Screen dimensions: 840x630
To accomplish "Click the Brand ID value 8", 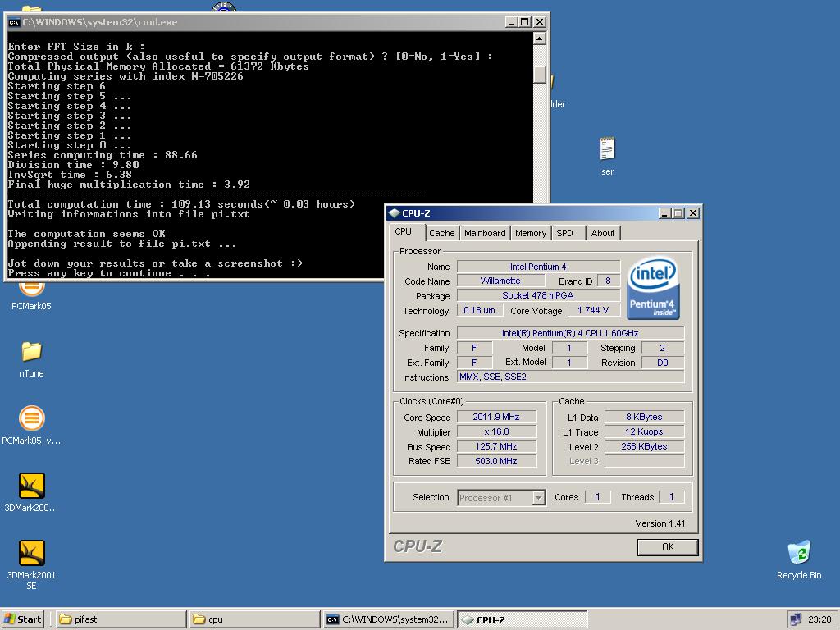I will 608,281.
